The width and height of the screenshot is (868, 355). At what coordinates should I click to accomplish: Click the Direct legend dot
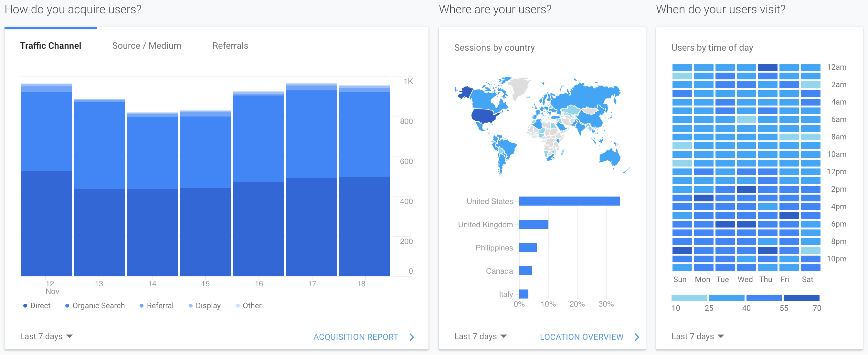point(25,306)
